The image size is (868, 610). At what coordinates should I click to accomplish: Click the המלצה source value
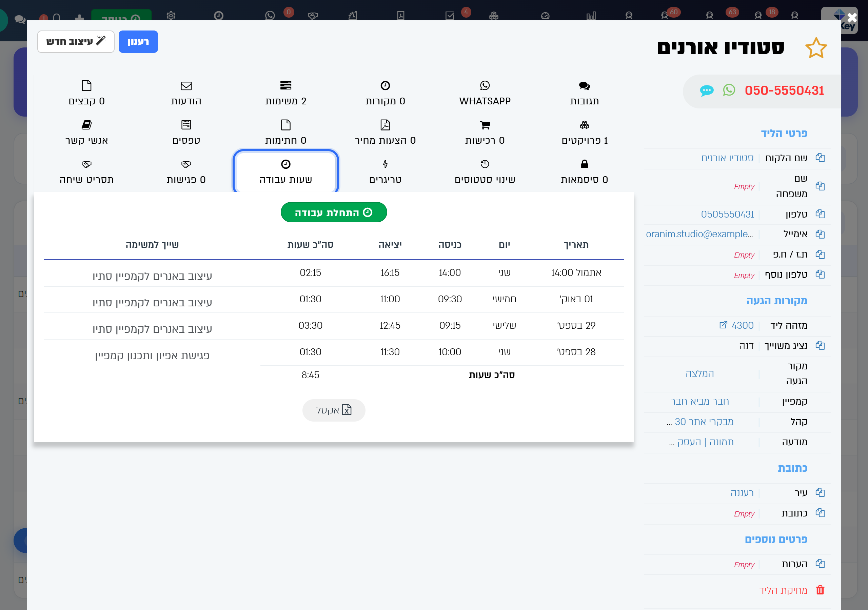point(699,373)
